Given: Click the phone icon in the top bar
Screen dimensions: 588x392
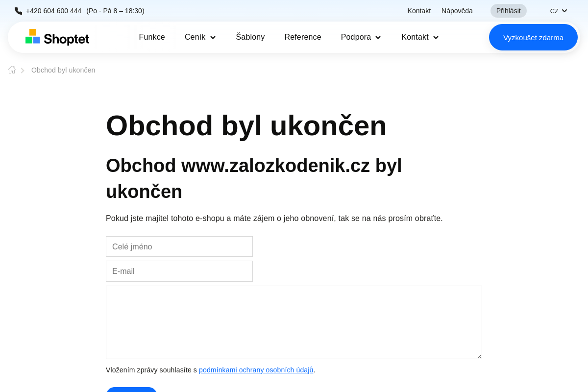Looking at the screenshot, I should pos(18,10).
